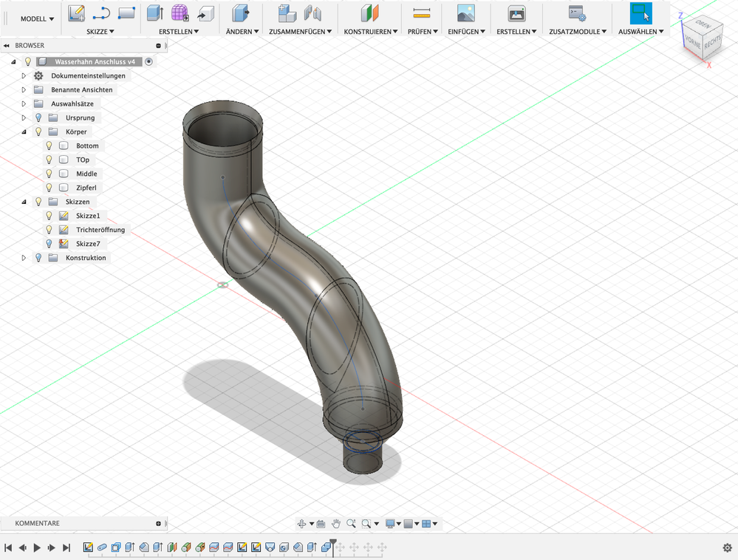738x560 pixels.
Task: Expand the Ursprung folder
Action: tap(24, 117)
